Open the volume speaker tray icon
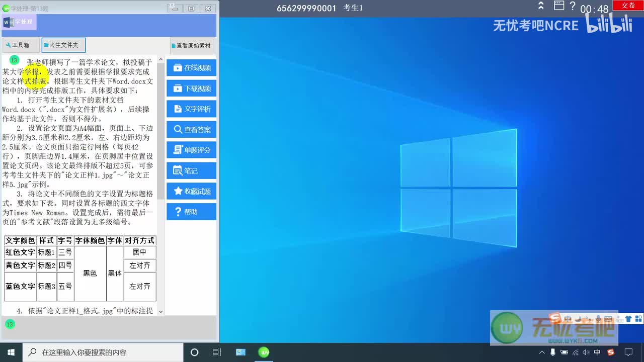Viewport: 644px width, 362px height. (586, 352)
